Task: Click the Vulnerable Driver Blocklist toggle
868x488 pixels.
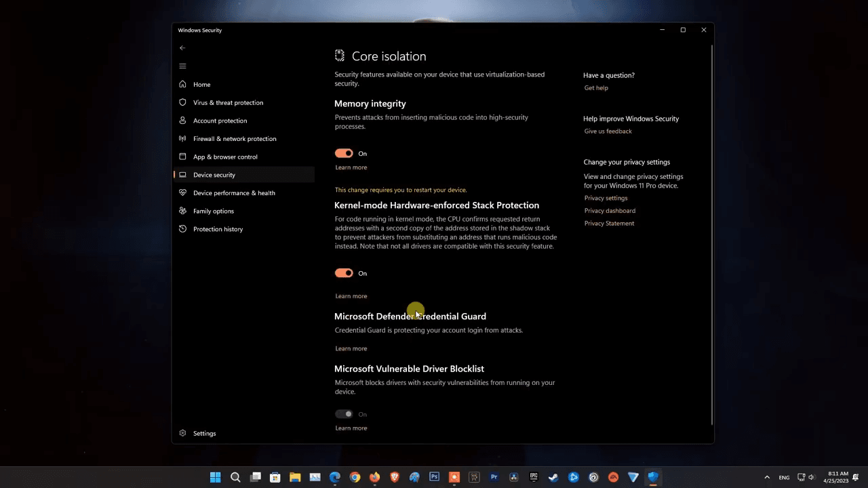Action: (x=344, y=414)
